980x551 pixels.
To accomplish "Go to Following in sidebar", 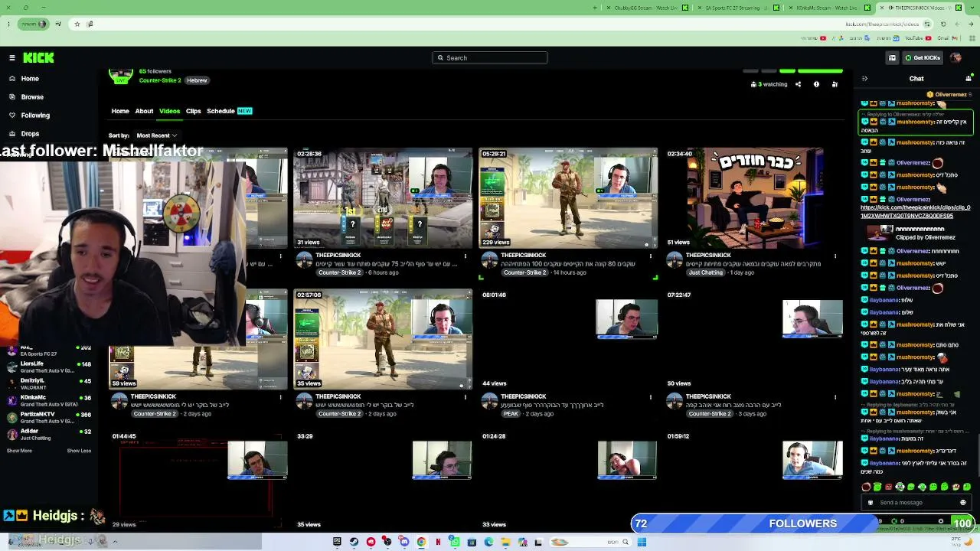I will click(x=35, y=116).
